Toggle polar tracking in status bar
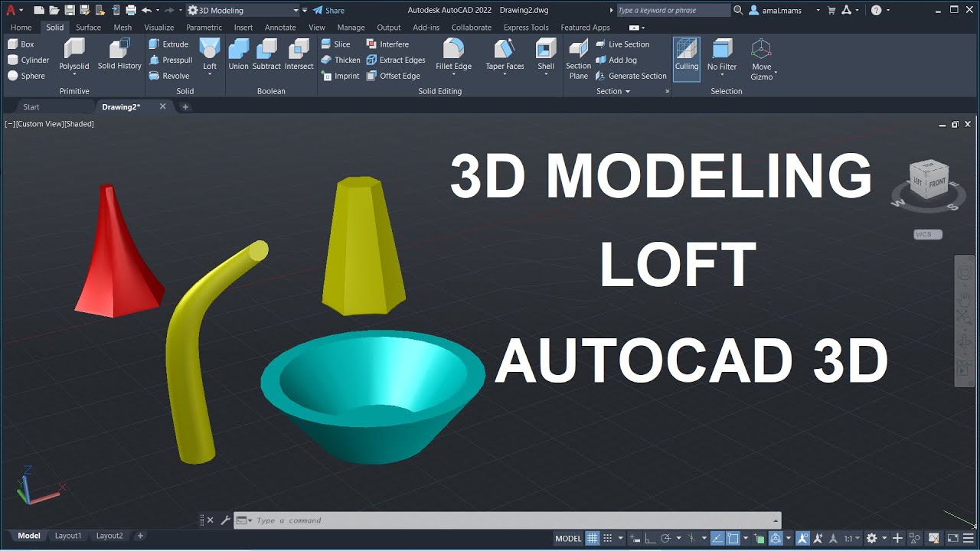Image resolution: width=980 pixels, height=551 pixels. click(665, 538)
